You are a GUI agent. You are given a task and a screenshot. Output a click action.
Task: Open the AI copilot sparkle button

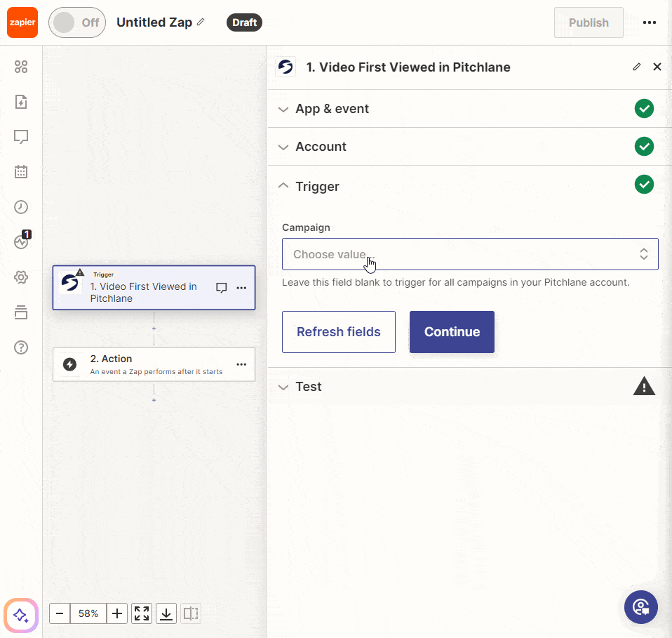point(21,616)
